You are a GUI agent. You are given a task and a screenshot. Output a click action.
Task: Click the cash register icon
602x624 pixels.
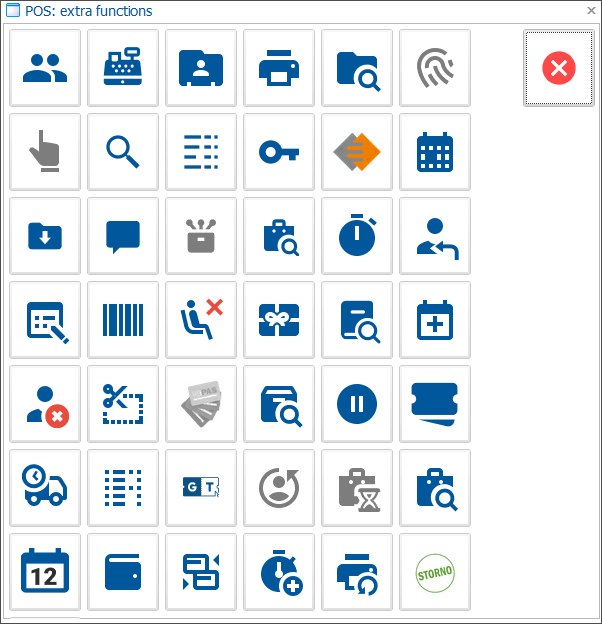click(123, 68)
